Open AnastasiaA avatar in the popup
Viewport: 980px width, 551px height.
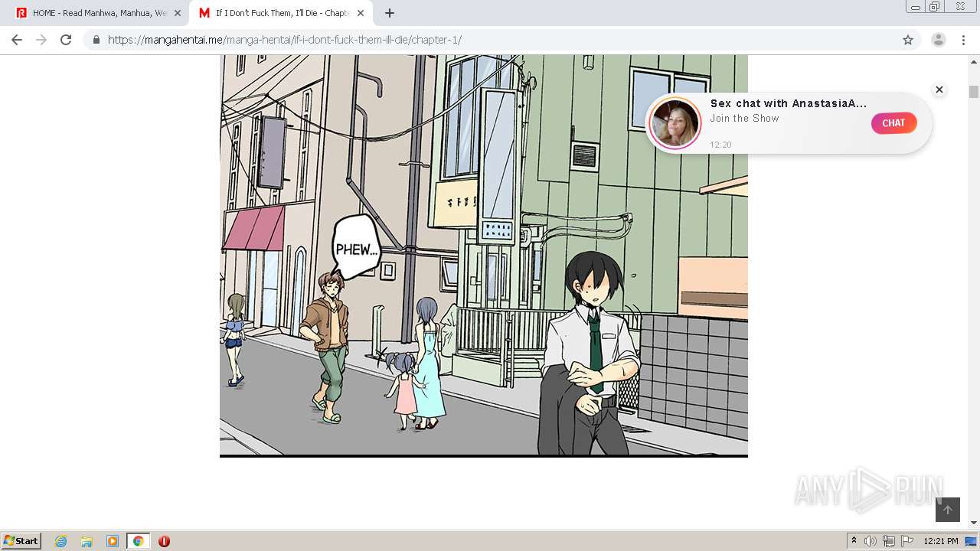pyautogui.click(x=675, y=123)
